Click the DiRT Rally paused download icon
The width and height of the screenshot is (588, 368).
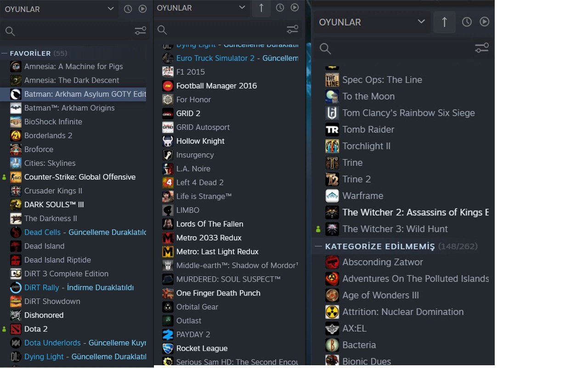click(16, 287)
